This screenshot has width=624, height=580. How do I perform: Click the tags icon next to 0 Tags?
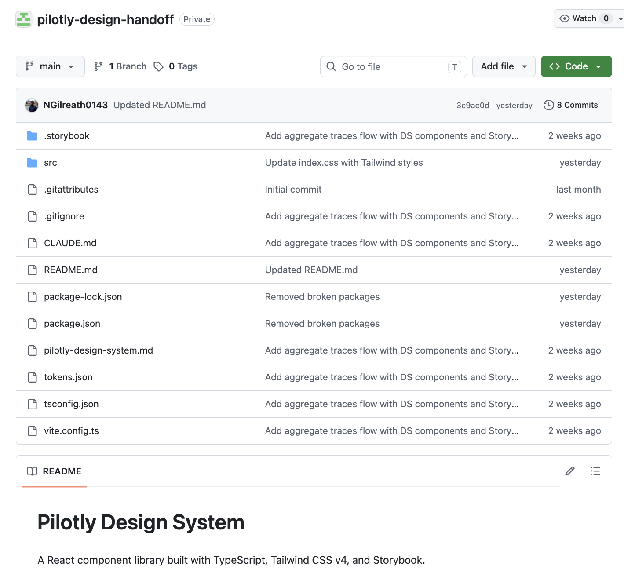coord(158,66)
